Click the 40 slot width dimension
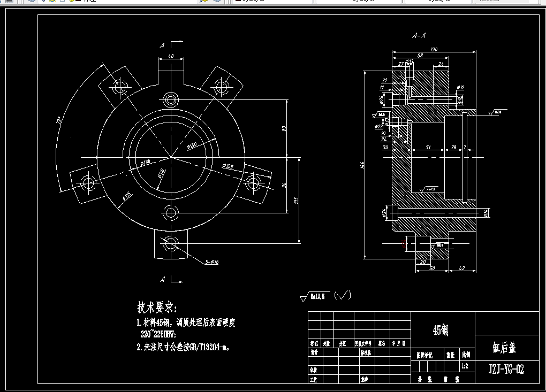Viewport: 546px width, 392px height. (171, 56)
